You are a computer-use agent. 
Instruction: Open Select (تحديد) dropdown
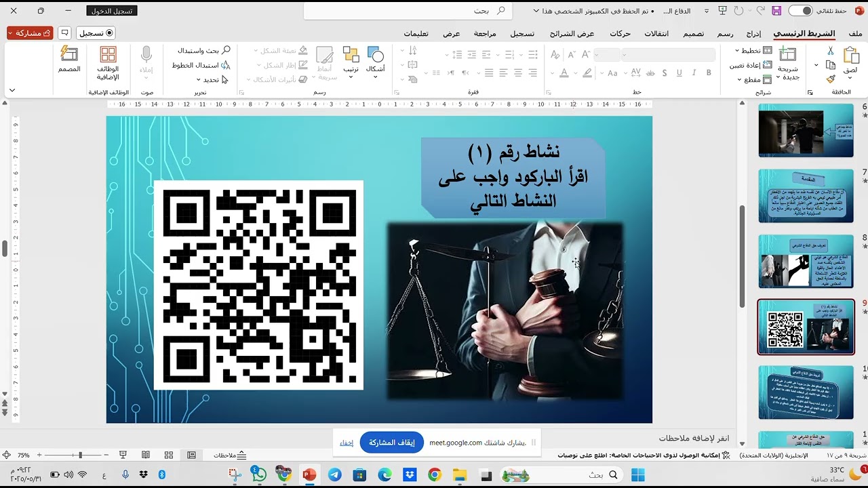[x=212, y=79]
